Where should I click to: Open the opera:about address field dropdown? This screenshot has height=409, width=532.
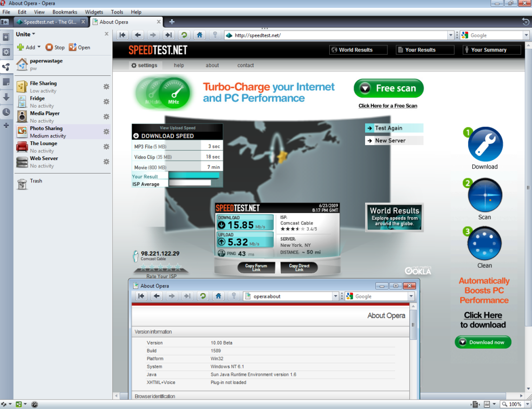coord(335,296)
